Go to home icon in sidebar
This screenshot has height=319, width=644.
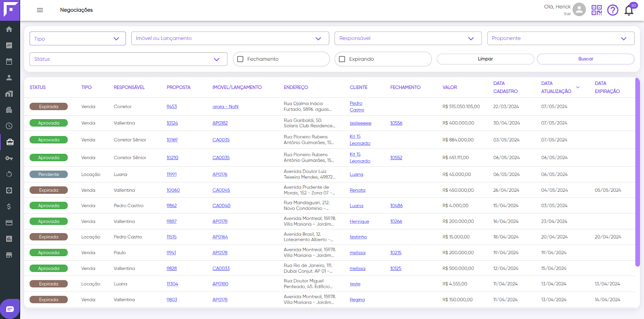click(x=9, y=29)
